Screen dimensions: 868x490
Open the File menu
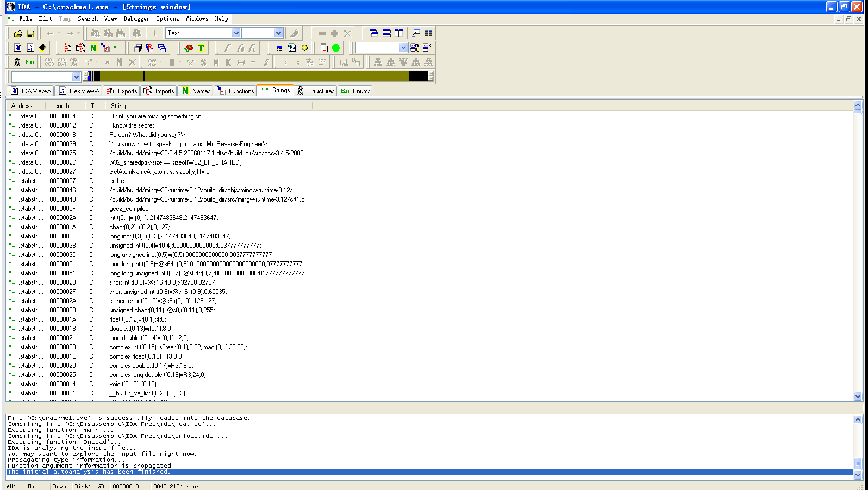26,18
